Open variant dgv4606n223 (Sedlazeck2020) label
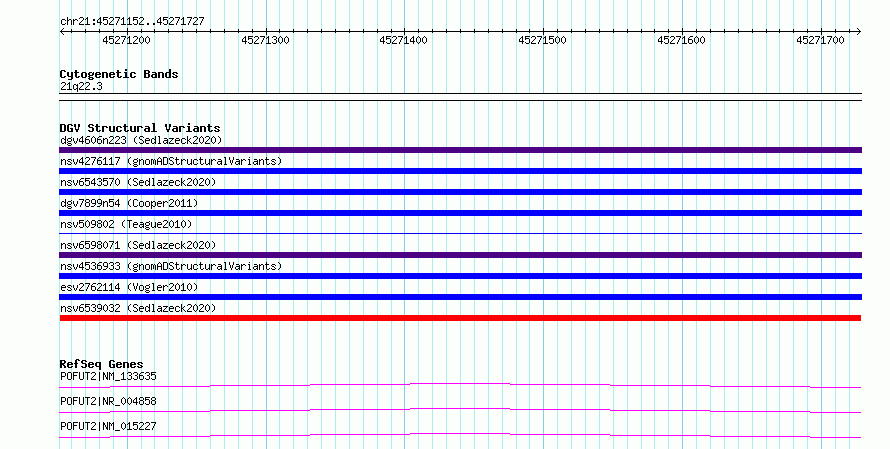The width and height of the screenshot is (890, 449). point(141,140)
